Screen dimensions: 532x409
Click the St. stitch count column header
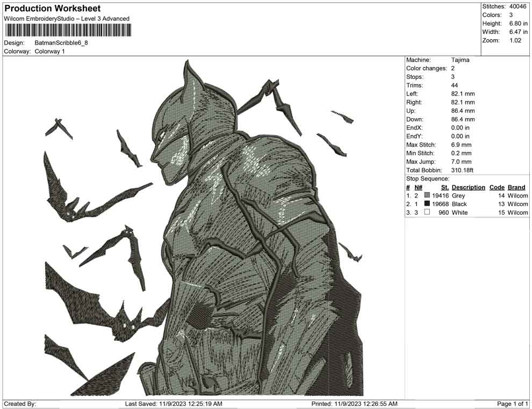(444, 187)
